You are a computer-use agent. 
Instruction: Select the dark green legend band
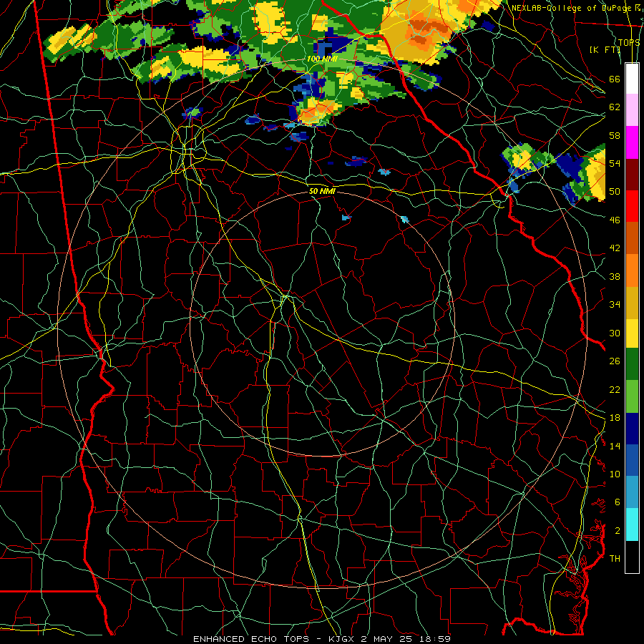[632, 364]
